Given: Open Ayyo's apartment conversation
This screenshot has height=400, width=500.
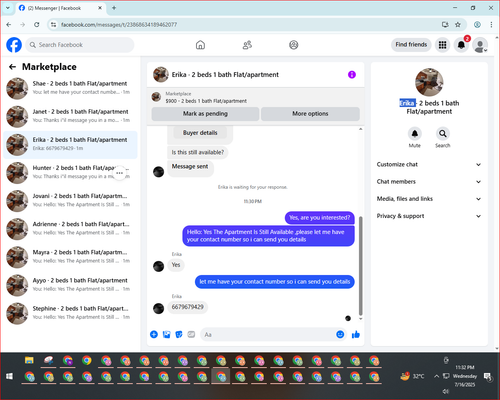Looking at the screenshot, I should [x=70, y=285].
